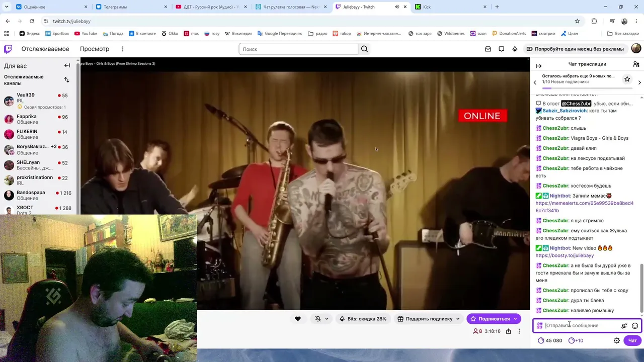The width and height of the screenshot is (644, 362).
Task: Mute the Juliebayy Twitch tab audio
Action: (x=397, y=7)
